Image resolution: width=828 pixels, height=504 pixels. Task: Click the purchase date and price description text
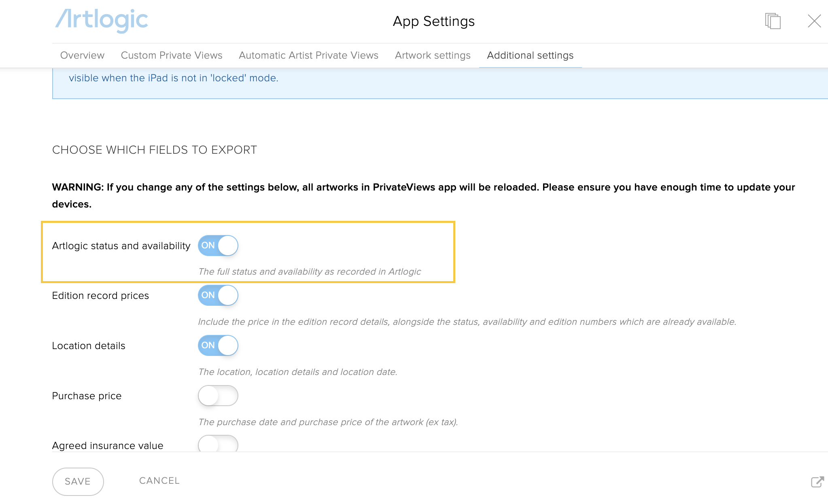tap(328, 422)
